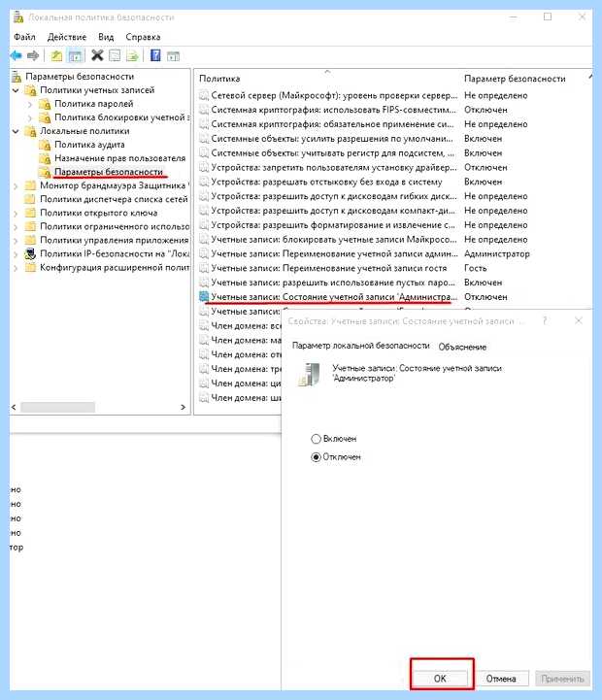Screen dimensions: 602x700
Task: Click icon of FIPS-совместимые криптография policy
Action: (x=204, y=110)
